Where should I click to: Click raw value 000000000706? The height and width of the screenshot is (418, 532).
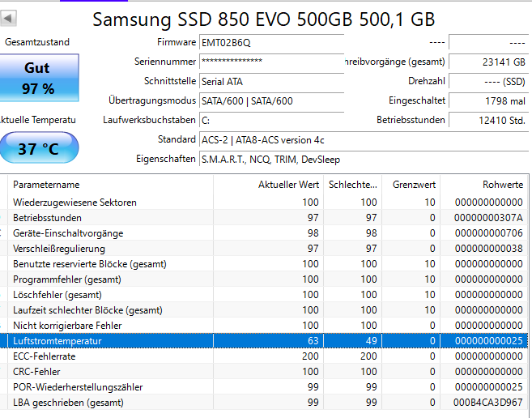coord(488,233)
